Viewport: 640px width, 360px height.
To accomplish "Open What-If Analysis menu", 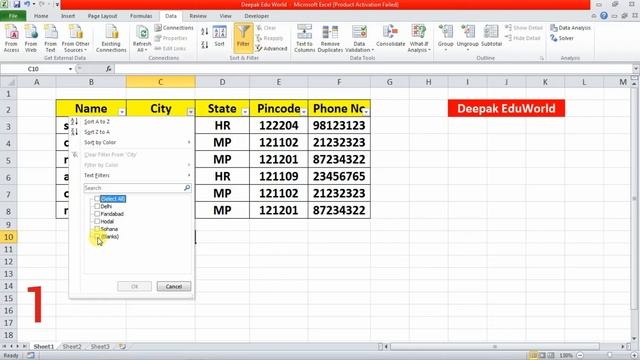I will click(x=419, y=38).
